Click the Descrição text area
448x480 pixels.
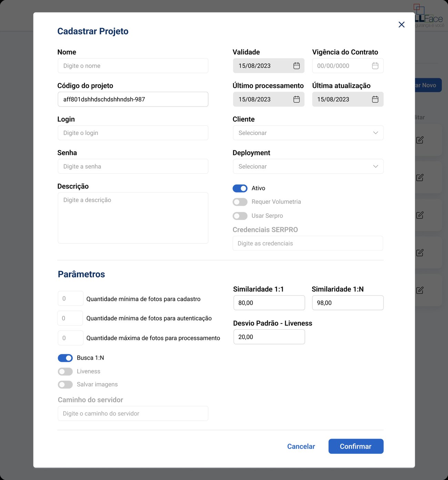click(x=133, y=218)
